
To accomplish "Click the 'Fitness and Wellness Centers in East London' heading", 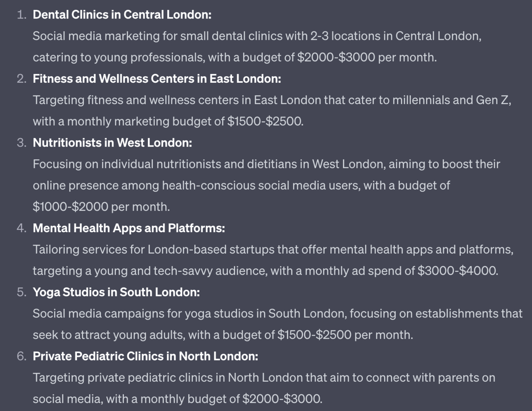I will [157, 79].
